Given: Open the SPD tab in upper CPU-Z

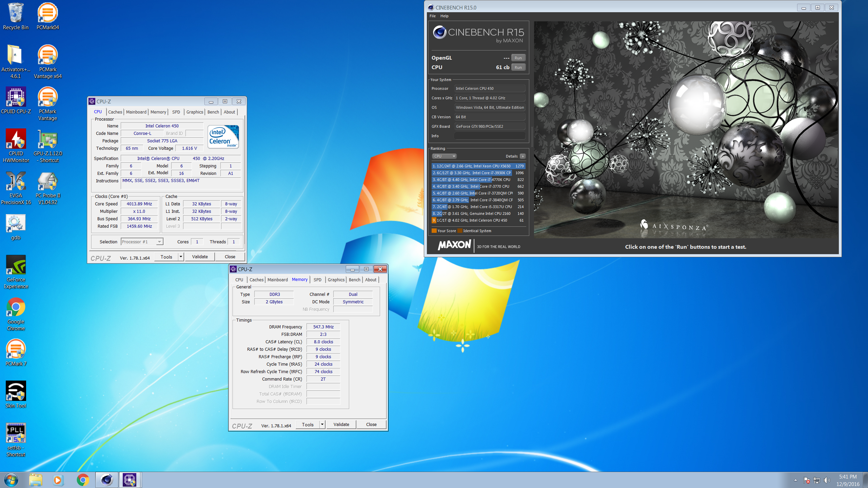Looking at the screenshot, I should pyautogui.click(x=176, y=112).
